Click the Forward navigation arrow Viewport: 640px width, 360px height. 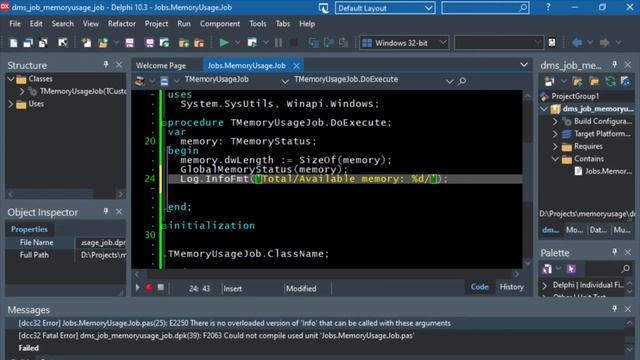[604, 42]
